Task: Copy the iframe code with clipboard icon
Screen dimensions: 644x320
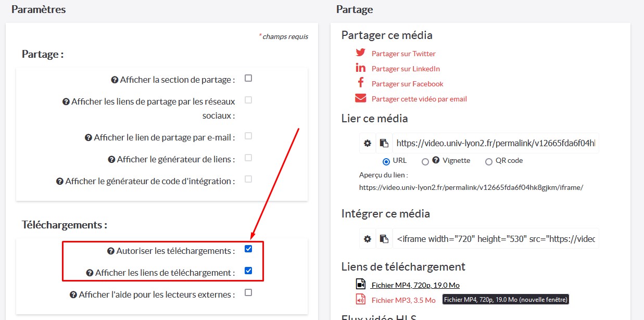Action: (384, 239)
